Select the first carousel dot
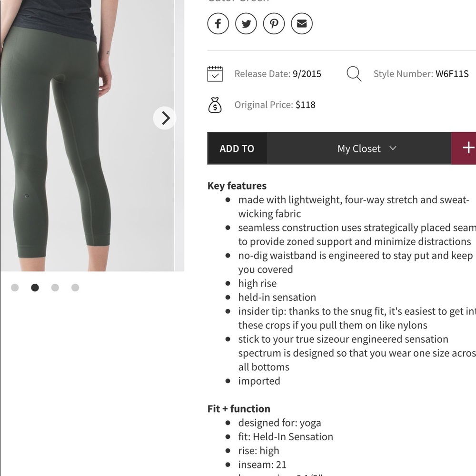Viewport: 476px width, 476px height. click(x=15, y=288)
